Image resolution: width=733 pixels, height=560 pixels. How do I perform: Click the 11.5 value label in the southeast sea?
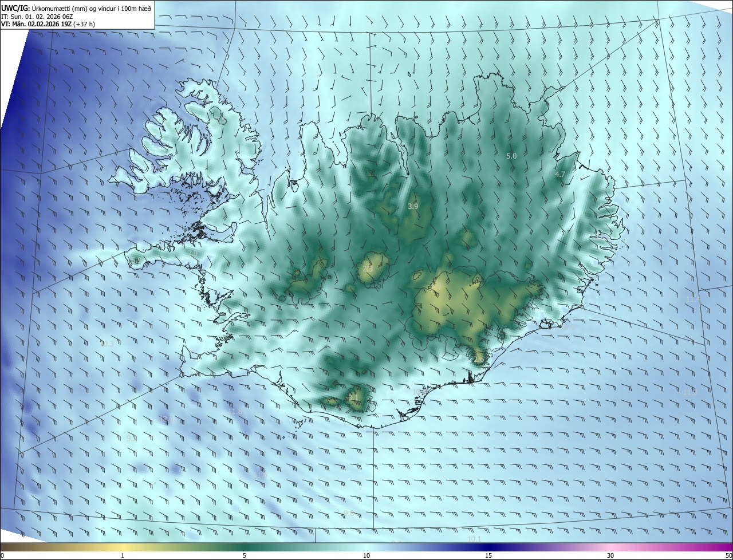691,392
